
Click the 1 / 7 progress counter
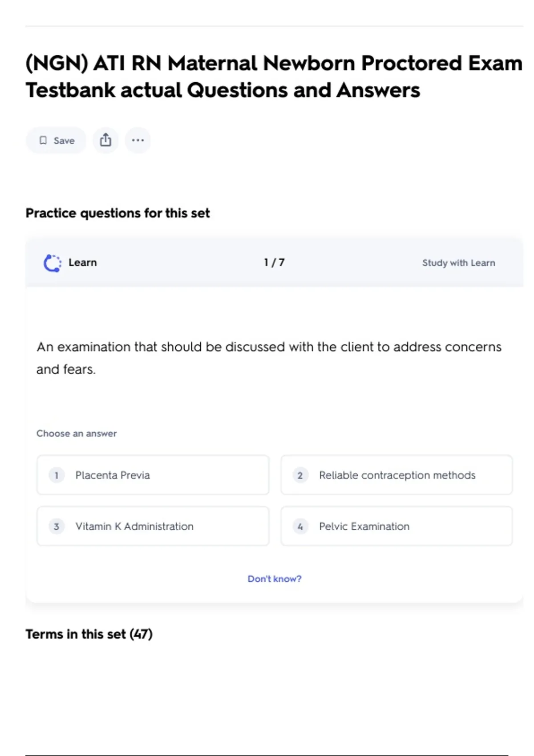(274, 263)
